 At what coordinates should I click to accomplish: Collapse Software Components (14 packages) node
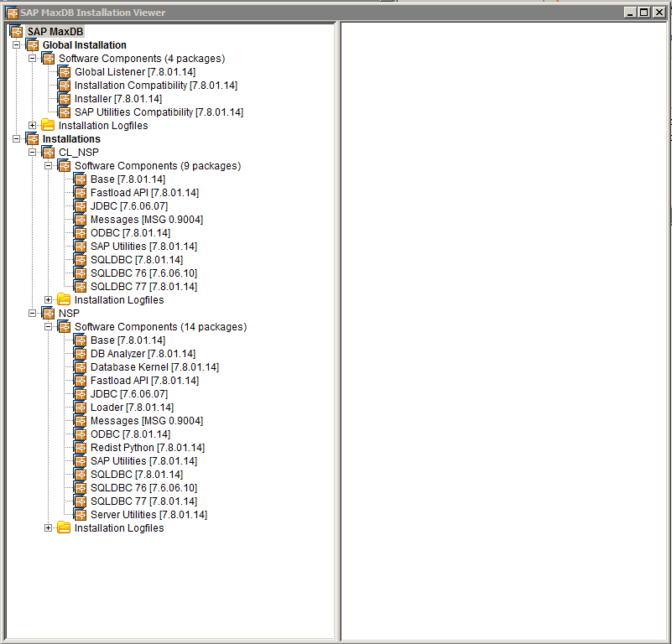[49, 327]
